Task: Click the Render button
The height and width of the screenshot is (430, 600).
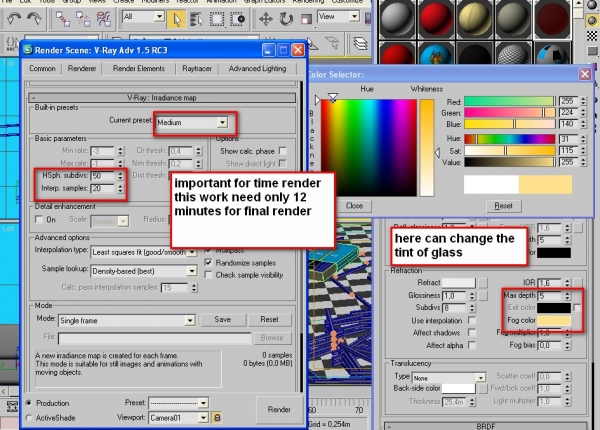Action: coord(279,409)
